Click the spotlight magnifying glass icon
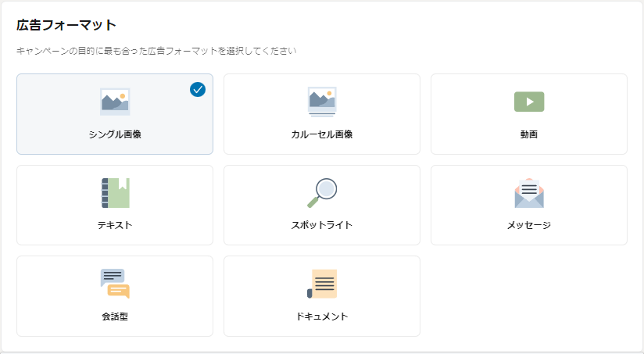This screenshot has width=644, height=354. point(322,192)
